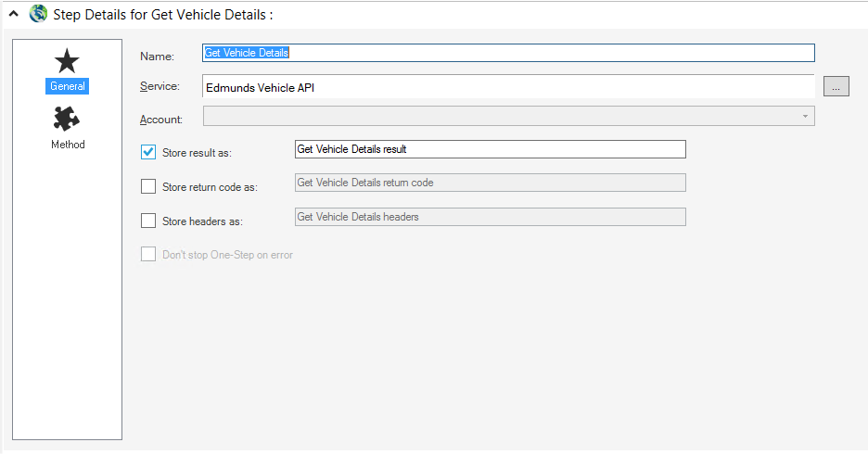Click the globe web service icon
868x455 pixels.
(x=38, y=13)
